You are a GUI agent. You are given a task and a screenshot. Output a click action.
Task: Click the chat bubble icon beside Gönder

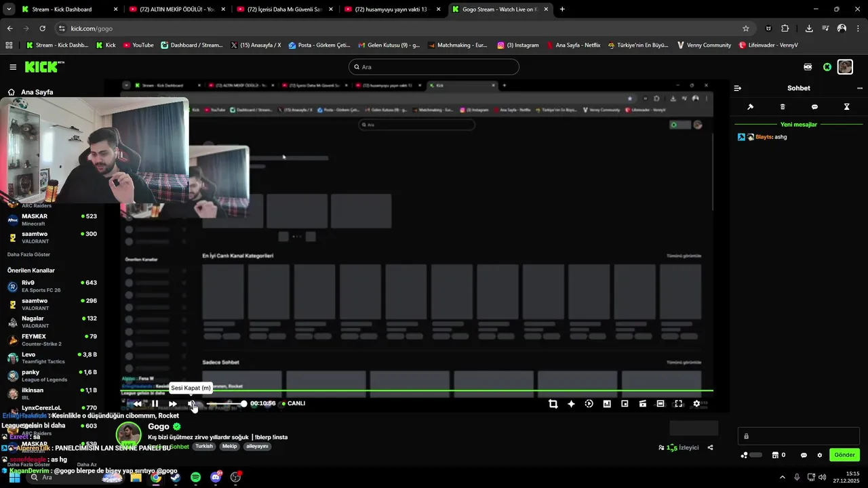coord(804,455)
